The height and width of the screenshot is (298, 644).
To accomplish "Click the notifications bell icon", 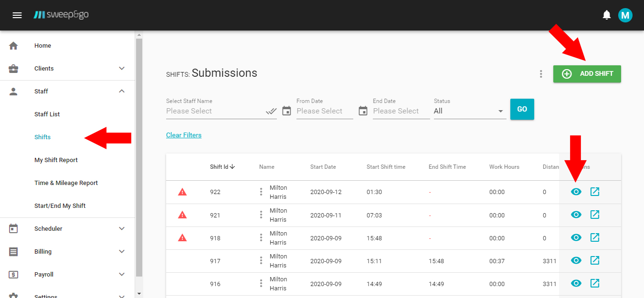I will pyautogui.click(x=606, y=15).
